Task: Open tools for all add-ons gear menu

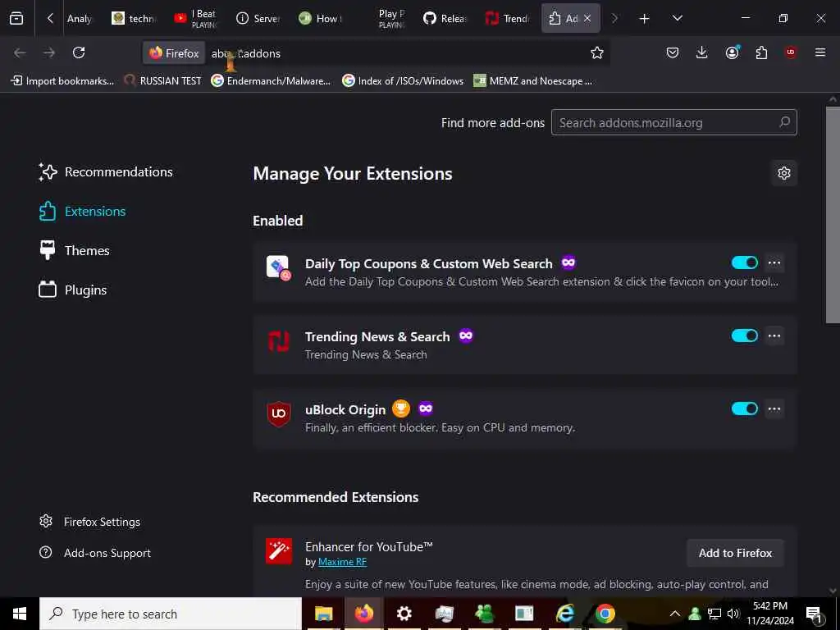Action: coord(783,173)
